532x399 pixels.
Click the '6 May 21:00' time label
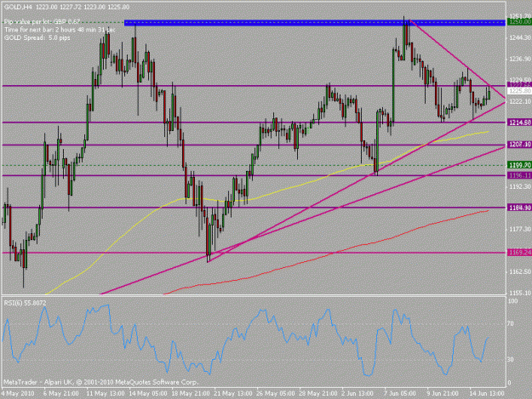[x=61, y=394]
